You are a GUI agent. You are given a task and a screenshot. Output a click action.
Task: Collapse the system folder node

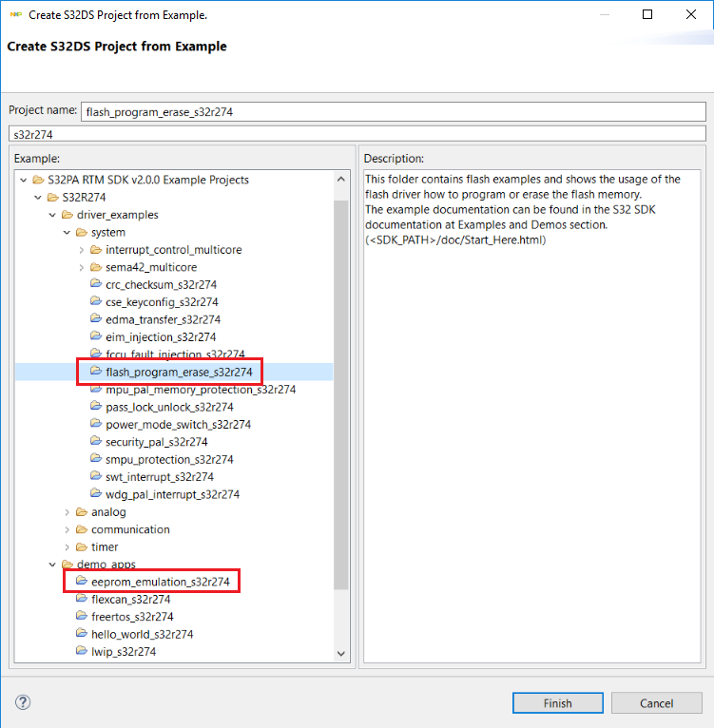[67, 232]
